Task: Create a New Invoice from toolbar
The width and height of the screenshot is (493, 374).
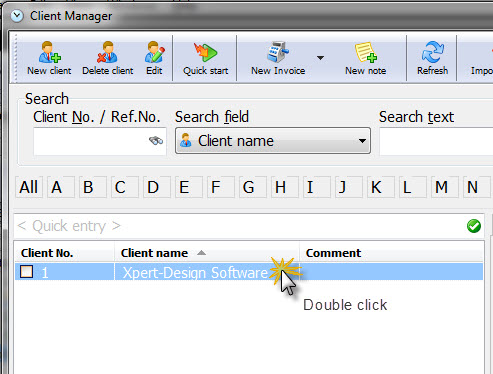Action: click(x=278, y=58)
